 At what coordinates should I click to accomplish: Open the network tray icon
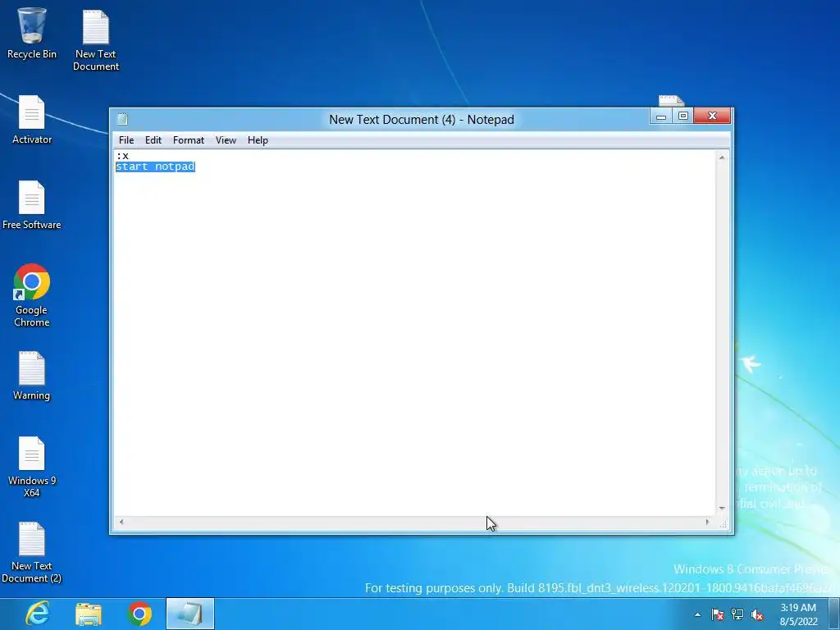pos(737,614)
